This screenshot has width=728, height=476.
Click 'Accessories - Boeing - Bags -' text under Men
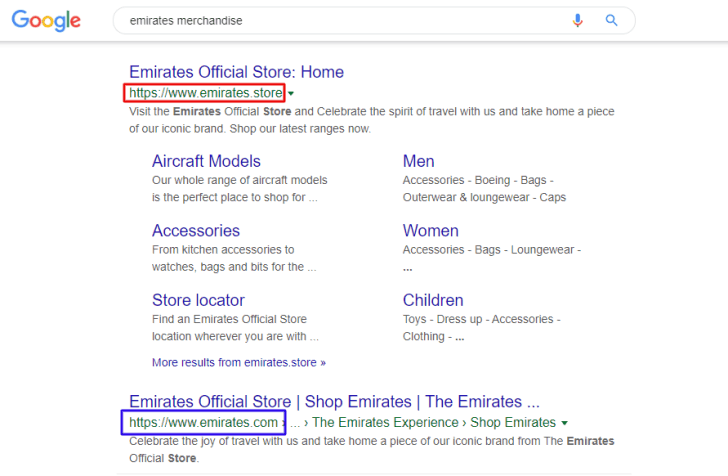click(478, 180)
